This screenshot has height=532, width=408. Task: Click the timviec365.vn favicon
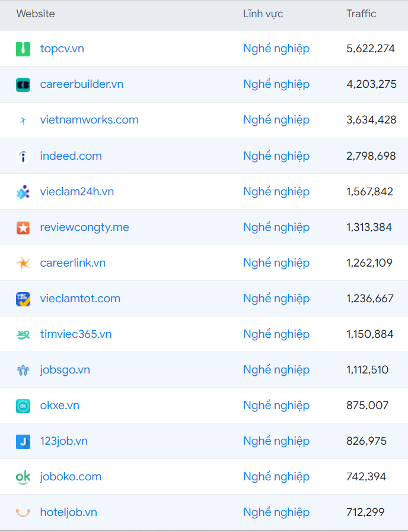pos(23,334)
